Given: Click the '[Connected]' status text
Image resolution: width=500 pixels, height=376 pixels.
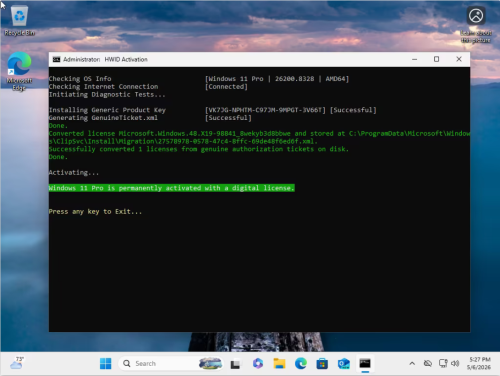Looking at the screenshot, I should pyautogui.click(x=226, y=87).
